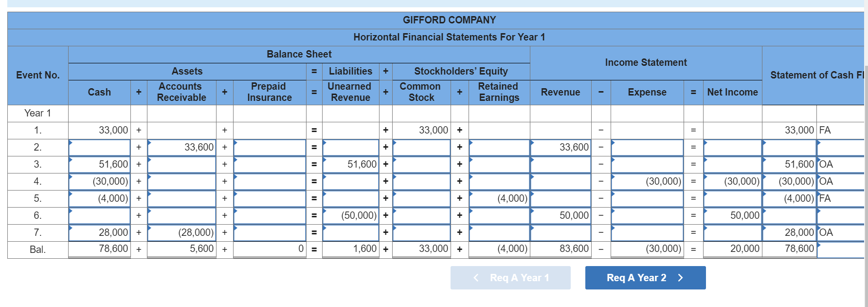Click Unearned Revenue balance 1,600
This screenshot has width=868, height=307.
pos(350,249)
